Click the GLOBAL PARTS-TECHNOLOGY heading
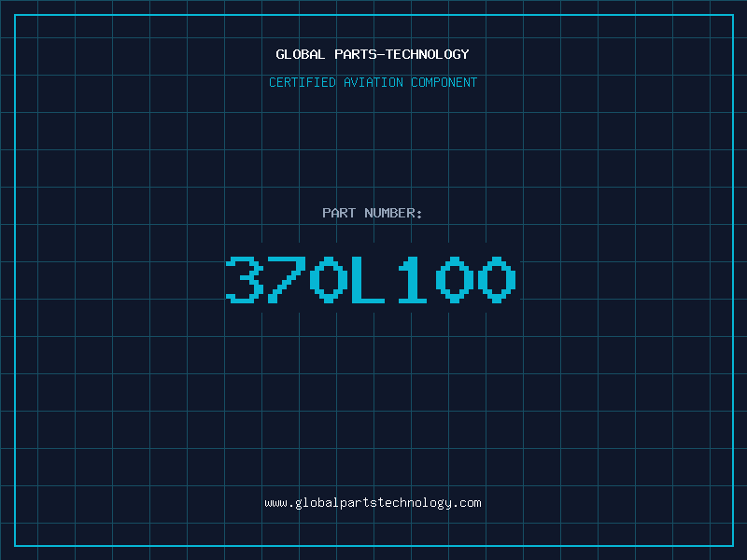The height and width of the screenshot is (560, 747). (373, 54)
